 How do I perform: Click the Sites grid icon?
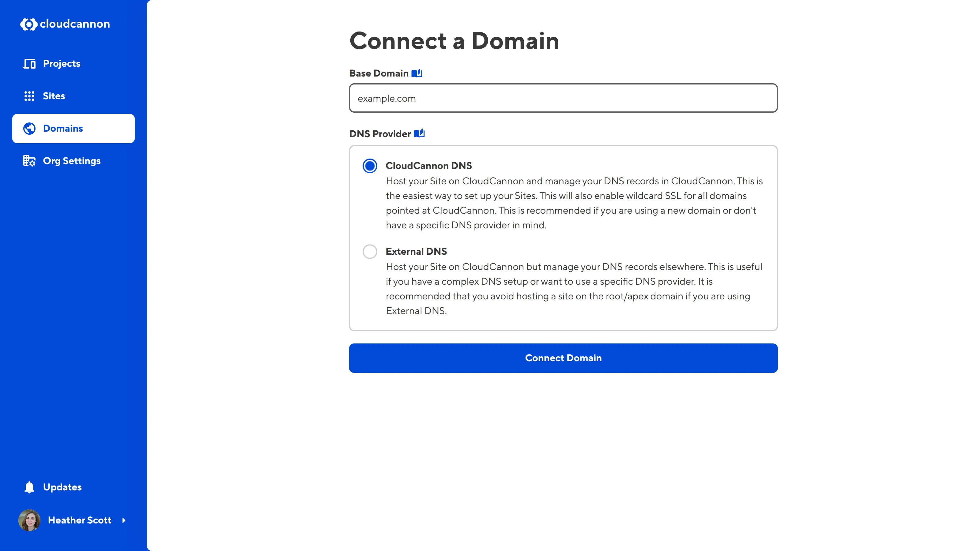(29, 96)
